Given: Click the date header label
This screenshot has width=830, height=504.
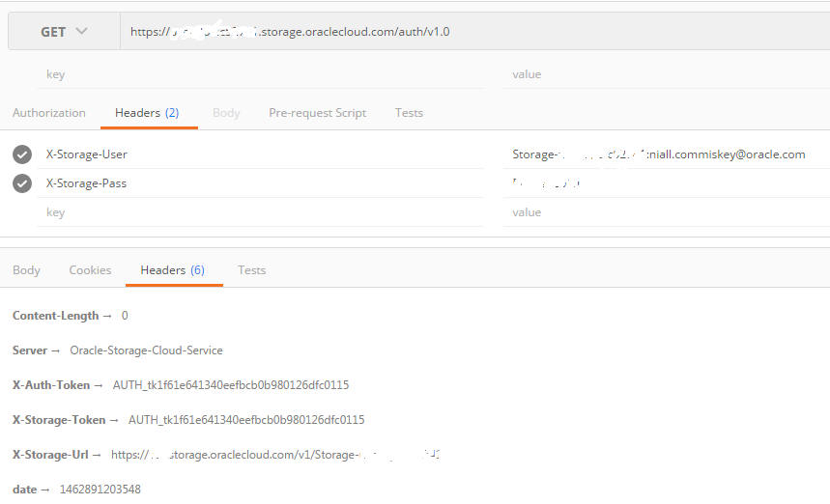Looking at the screenshot, I should click(x=24, y=490).
